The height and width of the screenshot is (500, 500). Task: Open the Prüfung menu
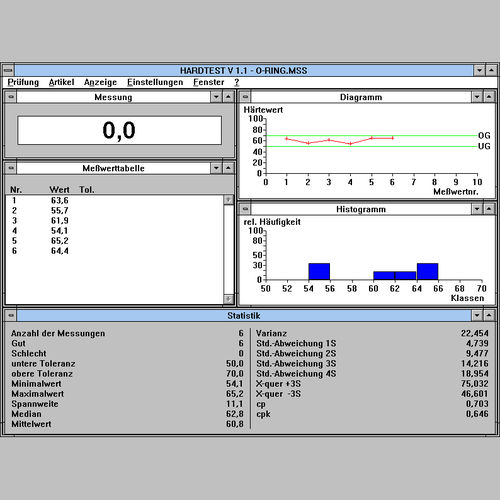[23, 82]
